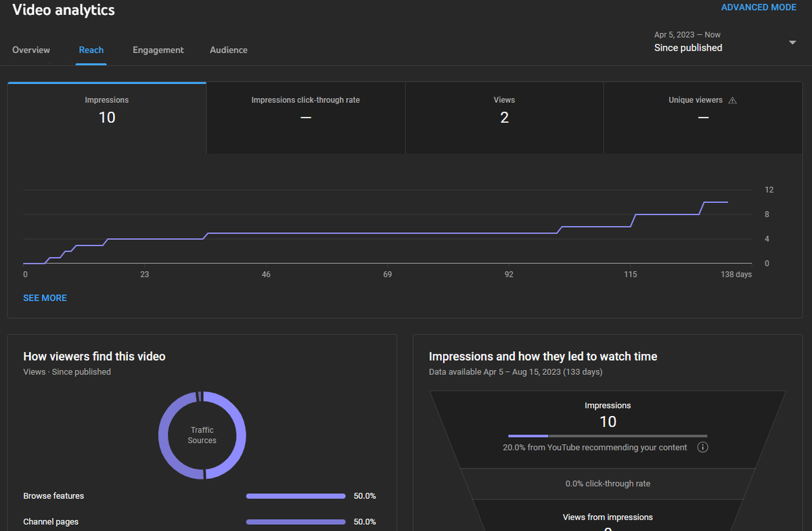Screen dimensions: 812x531
Task: Open the Overview tab
Action: tap(31, 50)
